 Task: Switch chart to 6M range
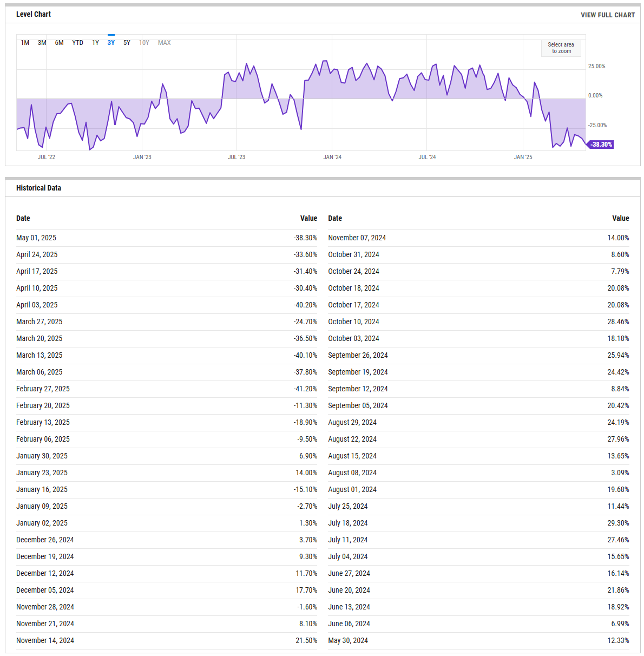(60, 43)
